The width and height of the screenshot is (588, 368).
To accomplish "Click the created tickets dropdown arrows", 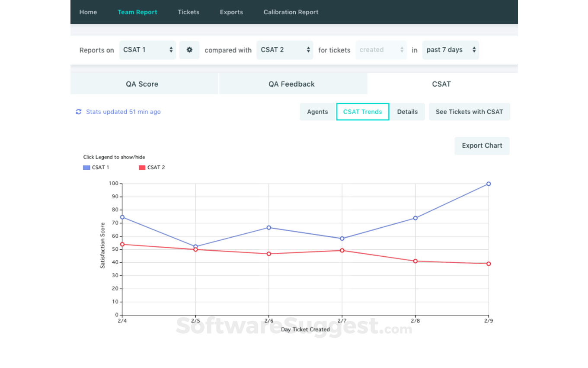I will pos(403,50).
